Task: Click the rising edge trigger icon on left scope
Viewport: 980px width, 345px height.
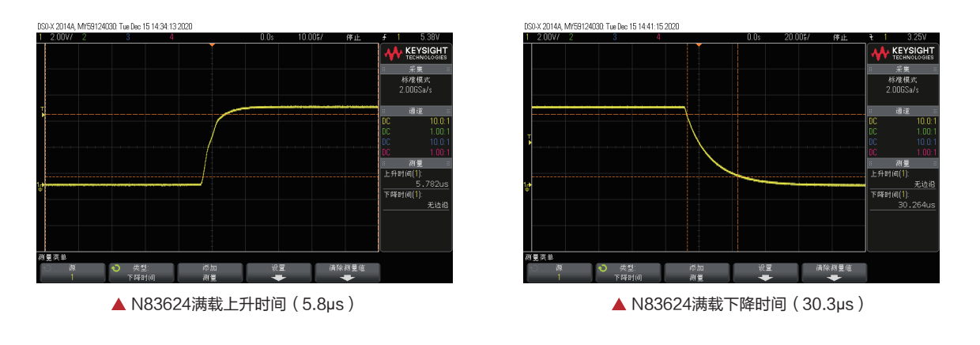Action: click(386, 37)
